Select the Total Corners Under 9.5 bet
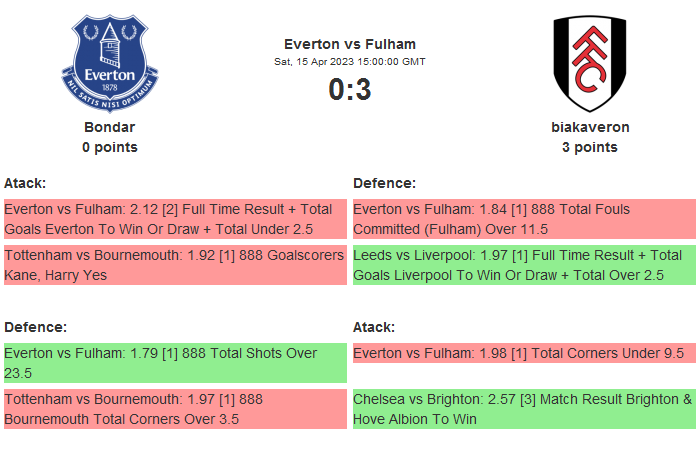 [523, 353]
